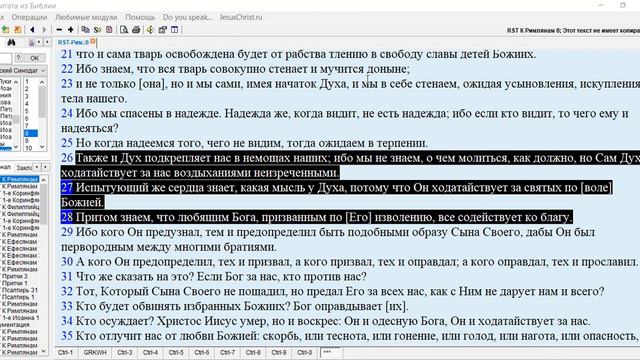Click the bookmarks list scroll down arrow
Viewport: 640px width, 360px height.
click(44, 351)
